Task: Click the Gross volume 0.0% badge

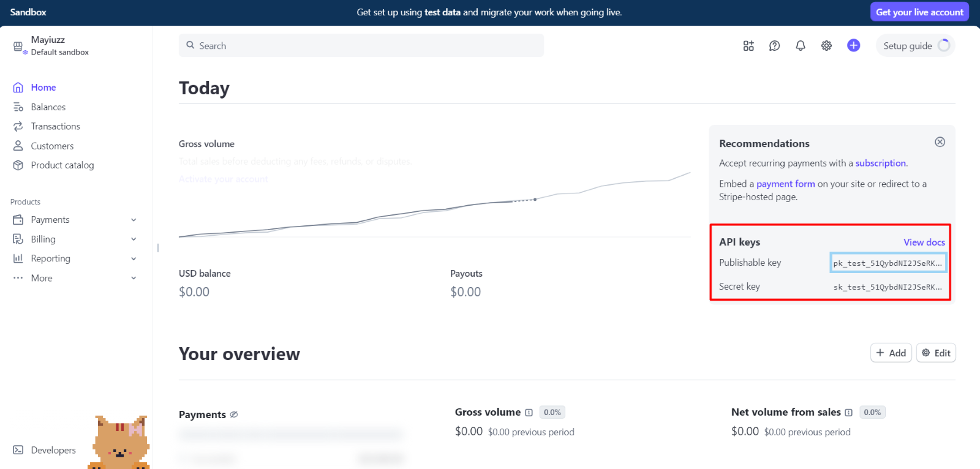Action: (x=552, y=413)
